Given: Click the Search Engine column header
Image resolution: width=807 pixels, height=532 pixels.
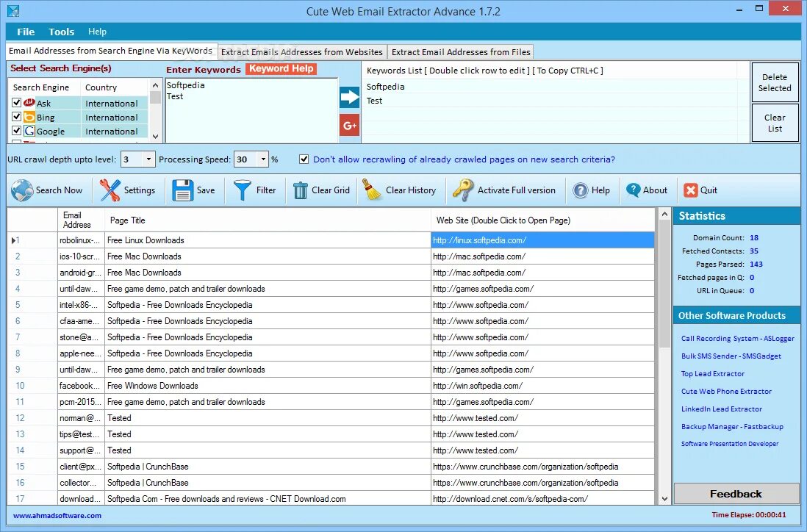Looking at the screenshot, I should [x=44, y=87].
